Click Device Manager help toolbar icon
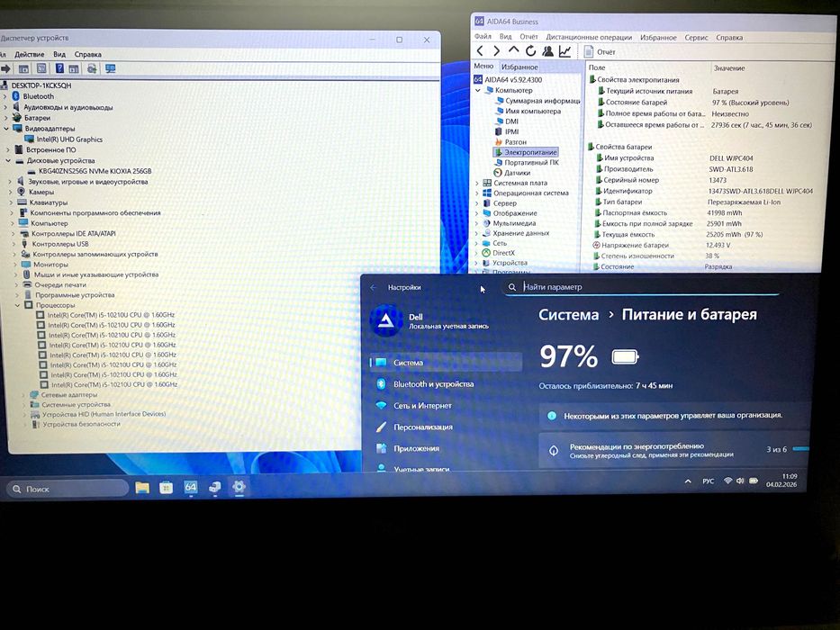 click(x=59, y=68)
